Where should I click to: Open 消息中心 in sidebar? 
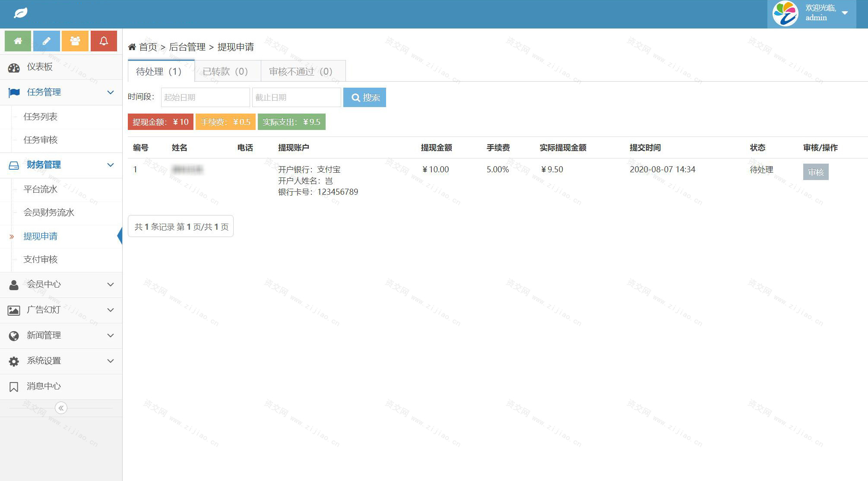61,386
